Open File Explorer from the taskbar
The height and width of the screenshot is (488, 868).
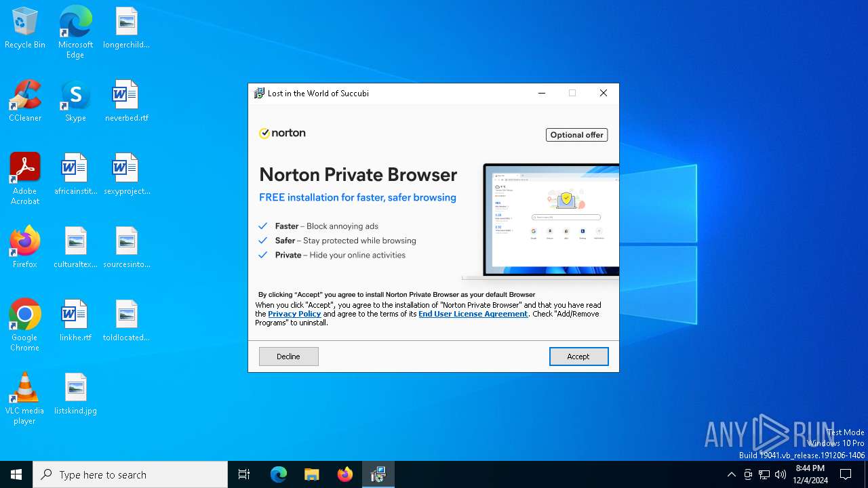(x=312, y=474)
